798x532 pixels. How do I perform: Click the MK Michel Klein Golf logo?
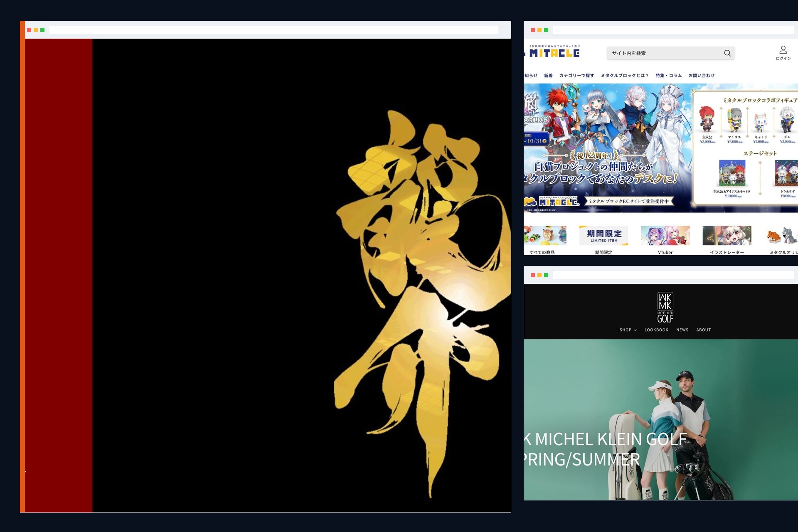click(665, 308)
